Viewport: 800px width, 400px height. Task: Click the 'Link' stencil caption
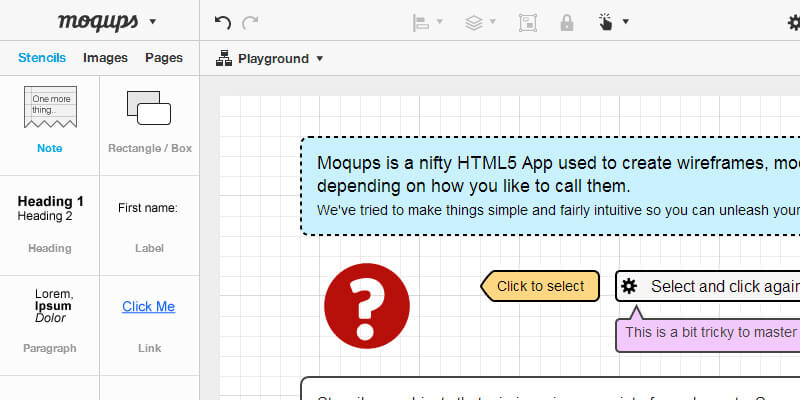[x=149, y=348]
